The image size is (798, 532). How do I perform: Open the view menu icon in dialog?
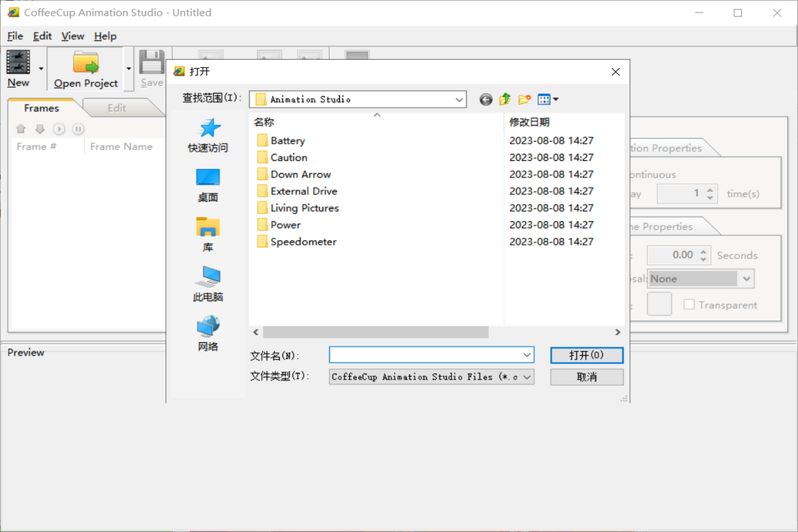[548, 100]
